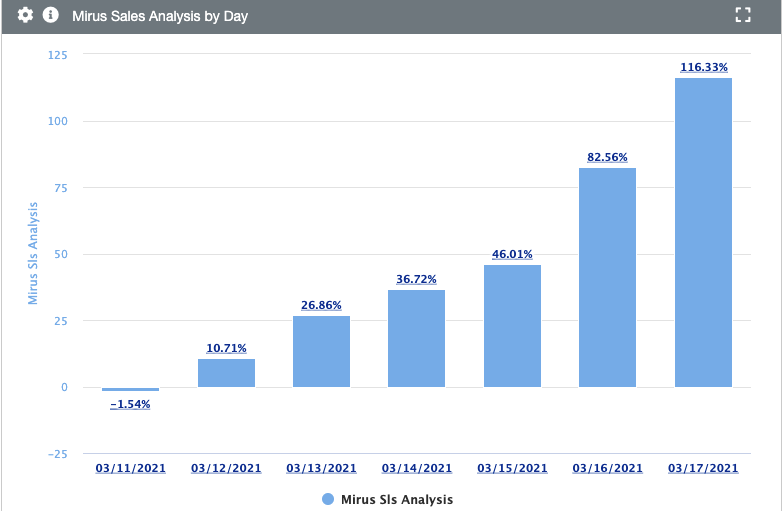
Task: Click the 116.33% data label
Action: tap(704, 67)
